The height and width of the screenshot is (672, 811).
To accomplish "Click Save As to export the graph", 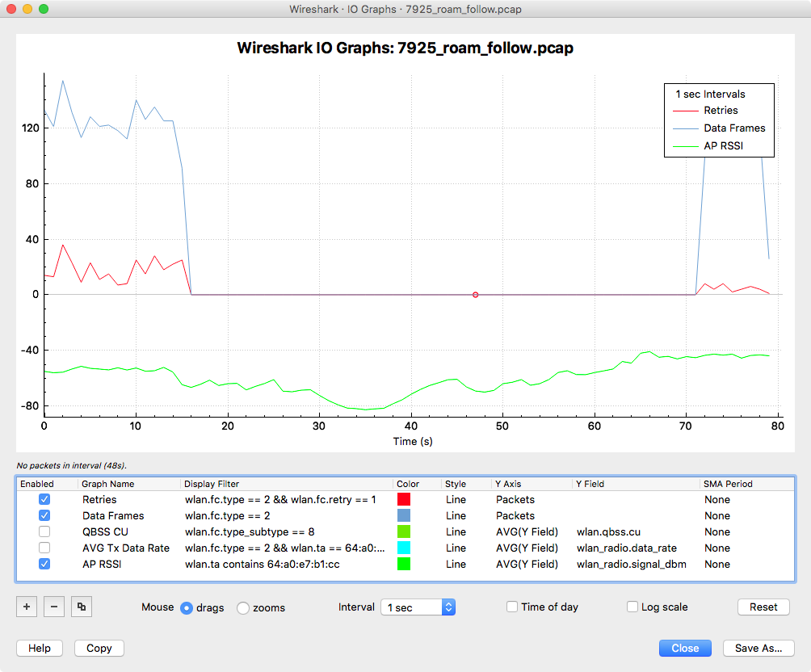I will click(x=758, y=648).
